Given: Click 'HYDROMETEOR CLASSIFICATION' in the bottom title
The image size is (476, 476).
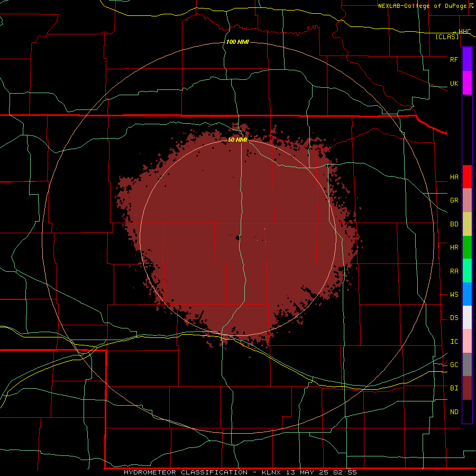Looking at the screenshot, I should (186, 472).
